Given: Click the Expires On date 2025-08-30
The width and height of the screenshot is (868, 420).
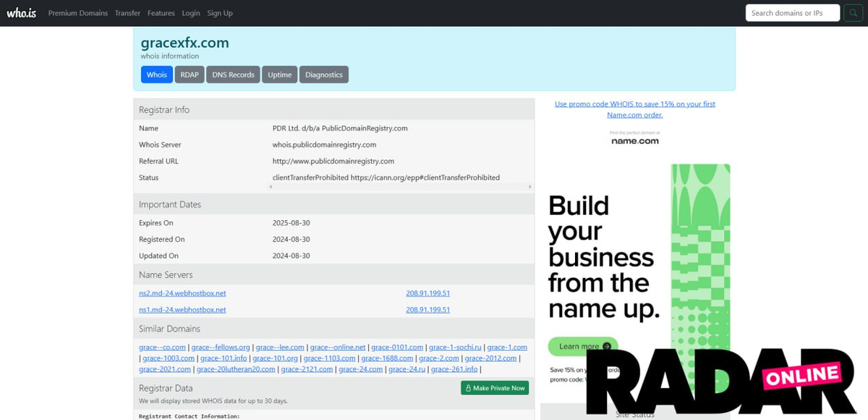Looking at the screenshot, I should coord(291,223).
